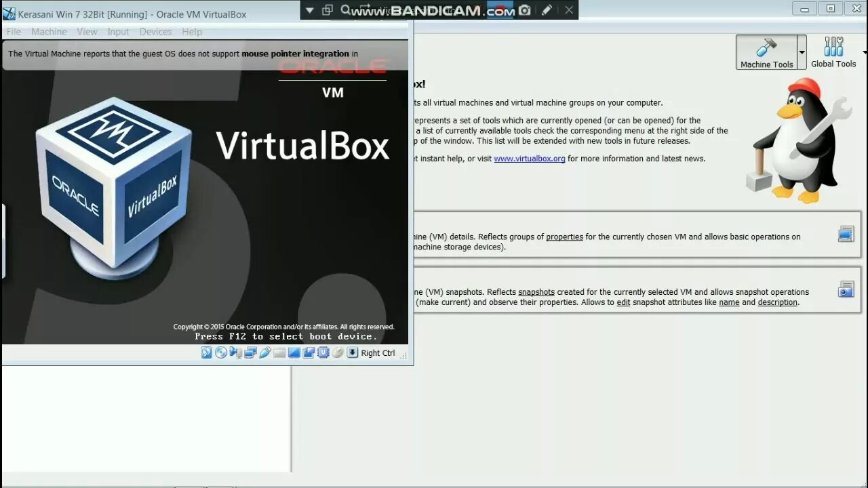The height and width of the screenshot is (488, 868).
Task: Click the underlined snapshots link
Action: [536, 292]
